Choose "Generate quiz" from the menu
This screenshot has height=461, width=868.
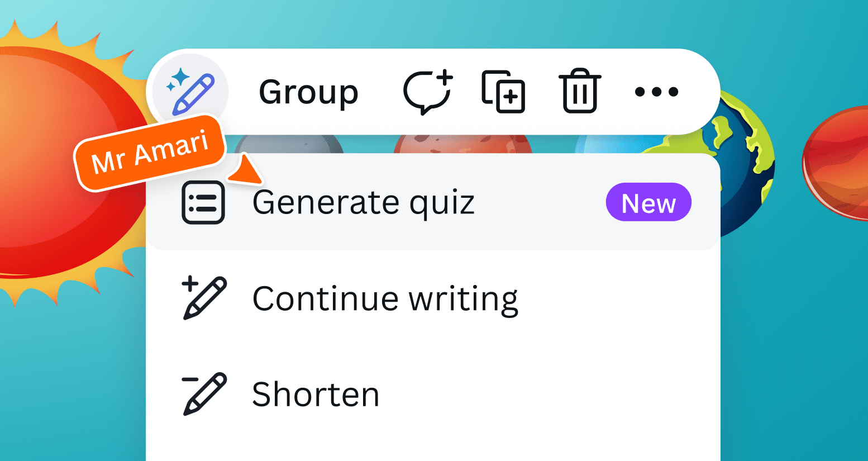click(x=364, y=202)
